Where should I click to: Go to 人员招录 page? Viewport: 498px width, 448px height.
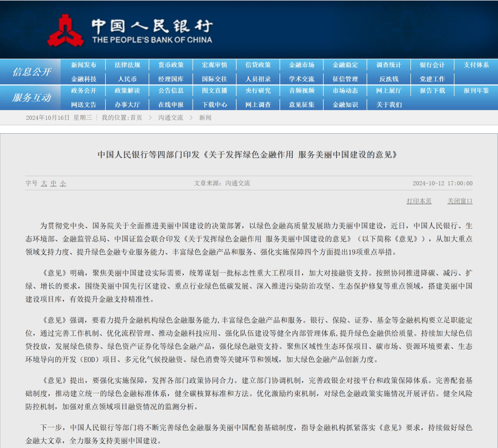point(258,79)
